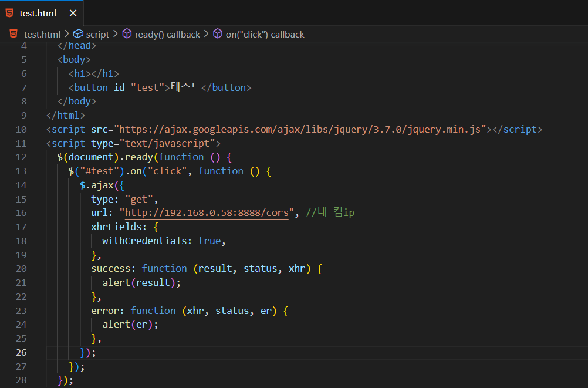The width and height of the screenshot is (588, 388).
Task: Click 'alert(result);' statement
Action: click(141, 282)
